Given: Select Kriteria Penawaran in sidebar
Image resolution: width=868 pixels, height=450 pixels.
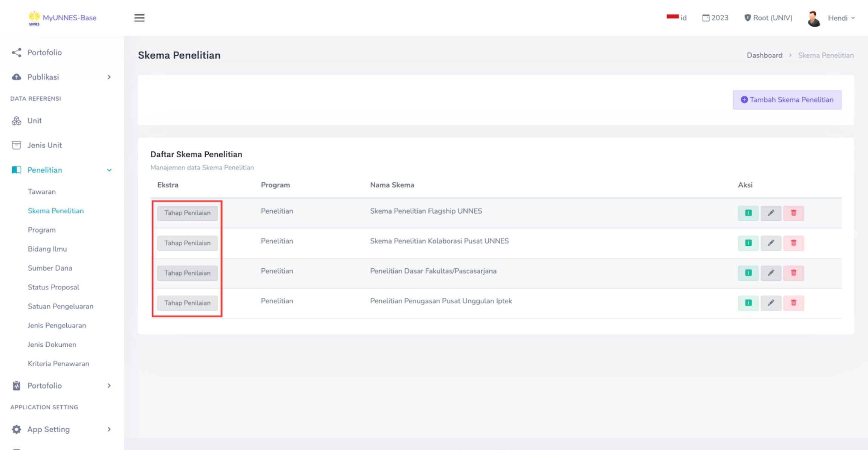Looking at the screenshot, I should click(58, 364).
